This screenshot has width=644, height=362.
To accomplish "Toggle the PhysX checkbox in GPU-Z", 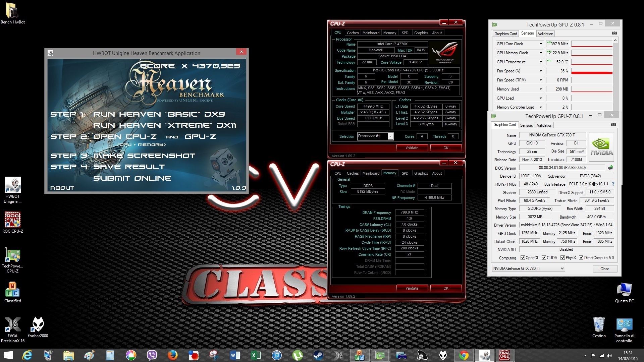I will [563, 258].
